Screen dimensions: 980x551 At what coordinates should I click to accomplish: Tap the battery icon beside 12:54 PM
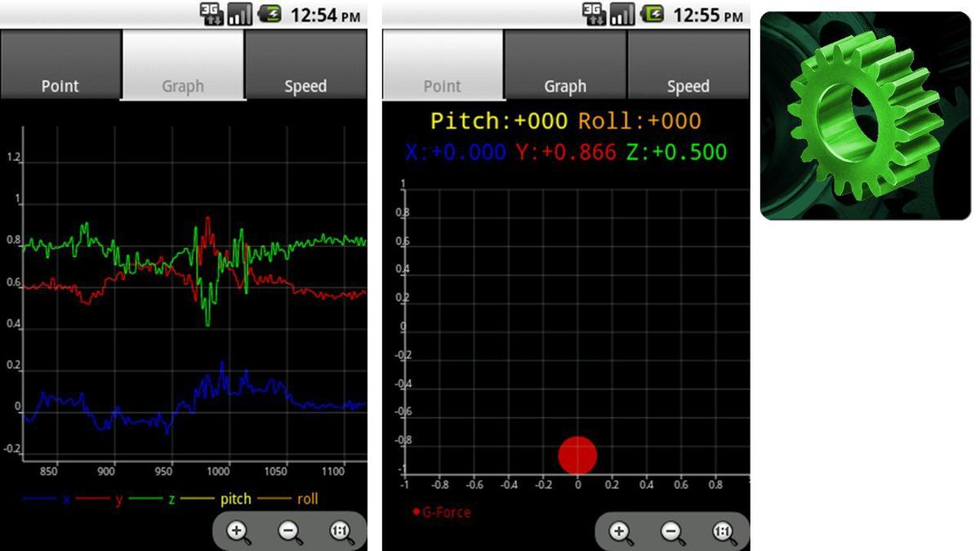pos(270,14)
